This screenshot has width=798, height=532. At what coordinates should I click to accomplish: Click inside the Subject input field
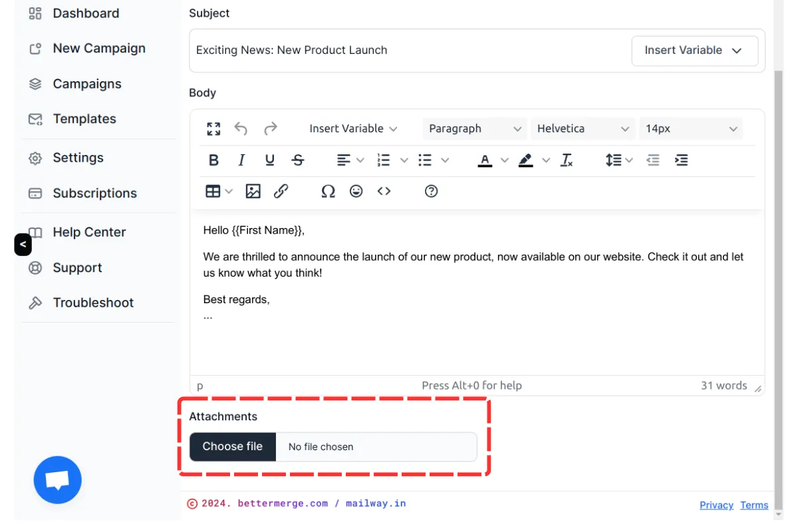[399, 51]
